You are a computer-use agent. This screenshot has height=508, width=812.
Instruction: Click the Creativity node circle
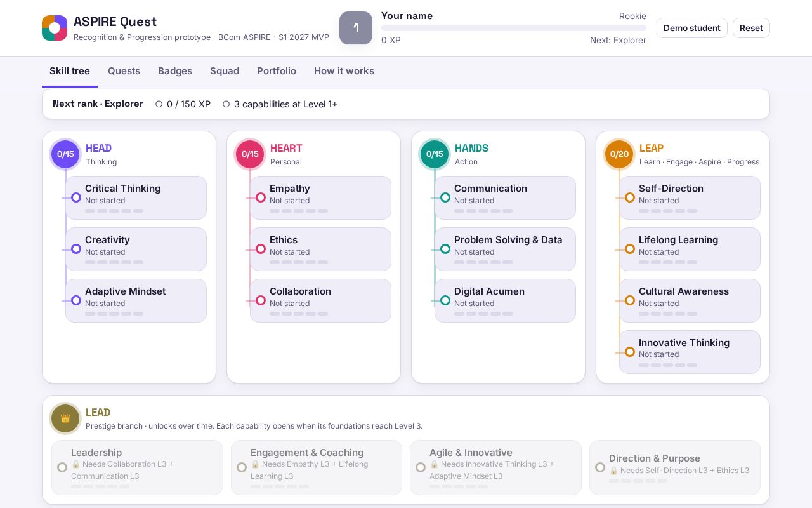pos(76,249)
